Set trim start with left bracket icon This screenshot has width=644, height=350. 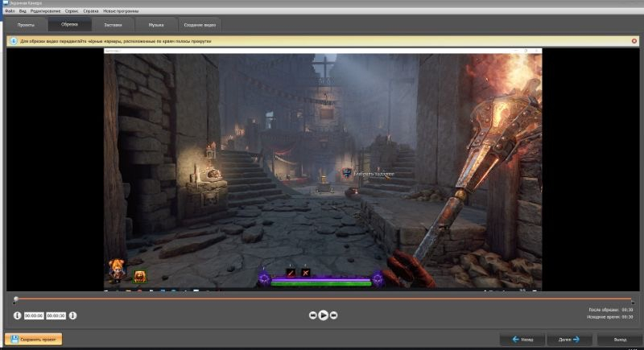17,315
